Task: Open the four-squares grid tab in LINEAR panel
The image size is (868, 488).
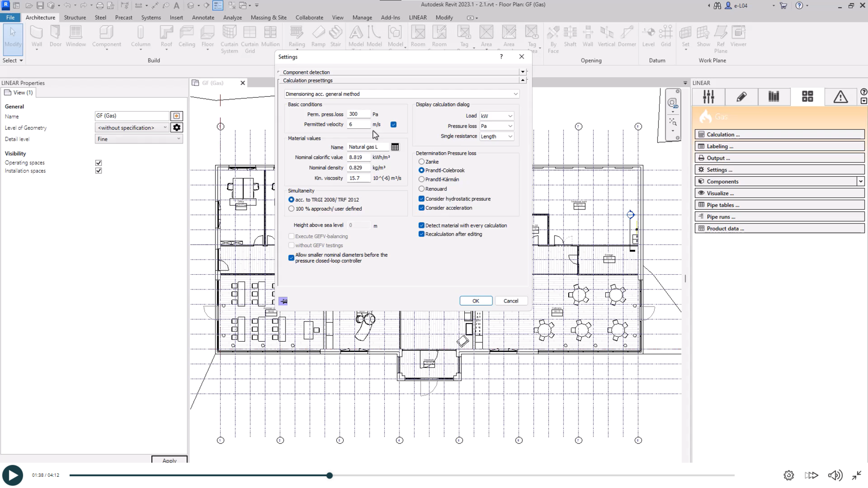Action: pyautogui.click(x=807, y=97)
